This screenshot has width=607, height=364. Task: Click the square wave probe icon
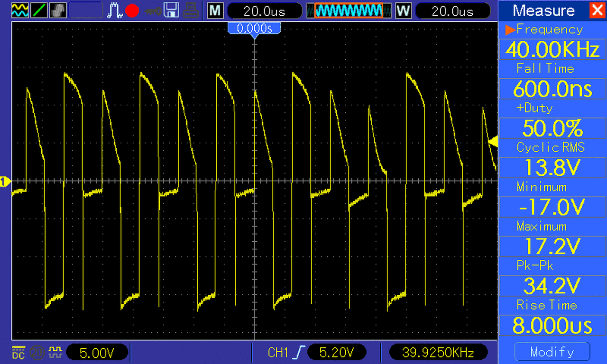[x=55, y=352]
